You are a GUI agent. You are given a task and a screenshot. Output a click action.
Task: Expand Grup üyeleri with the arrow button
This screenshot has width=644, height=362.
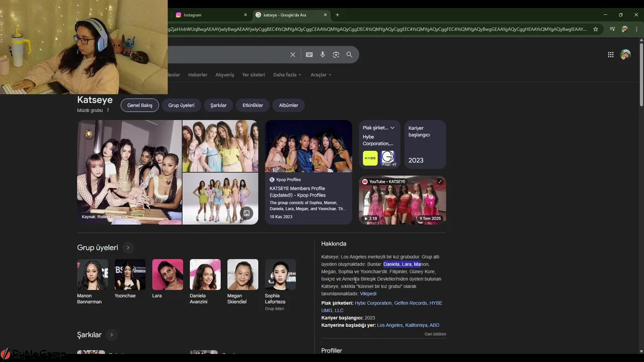click(x=128, y=247)
